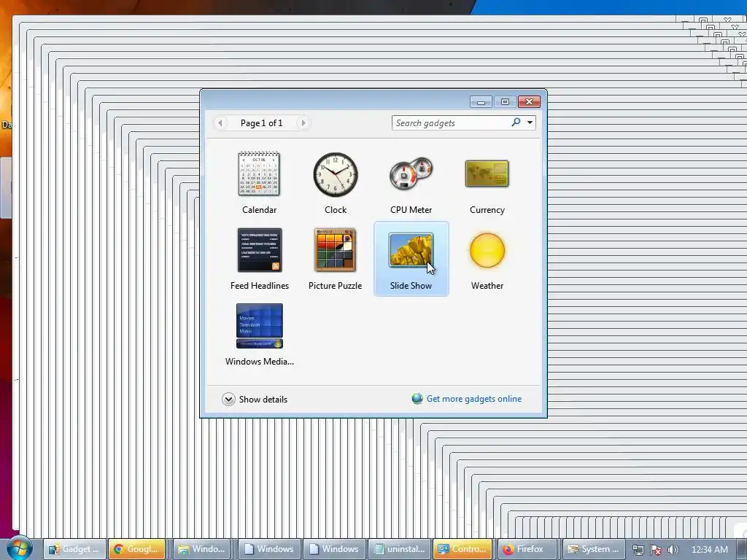Image resolution: width=747 pixels, height=560 pixels.
Task: Click the globe icon beside gadgets link
Action: click(x=417, y=399)
